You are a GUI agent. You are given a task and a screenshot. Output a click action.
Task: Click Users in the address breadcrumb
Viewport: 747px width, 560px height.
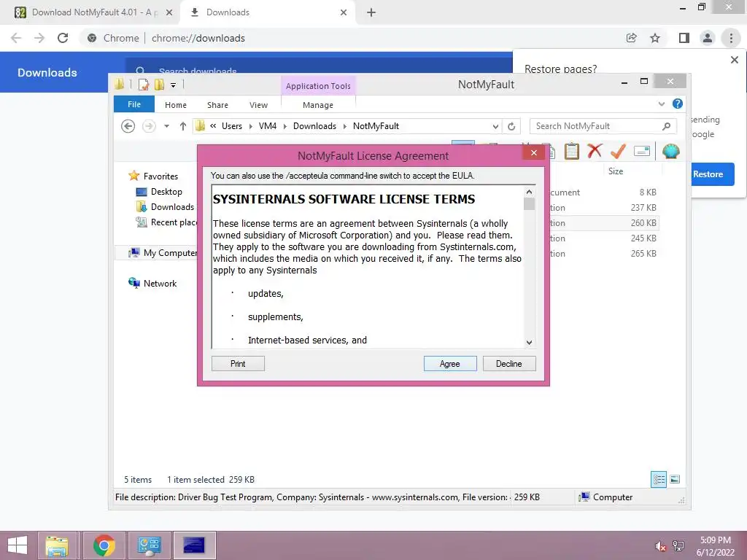point(231,126)
